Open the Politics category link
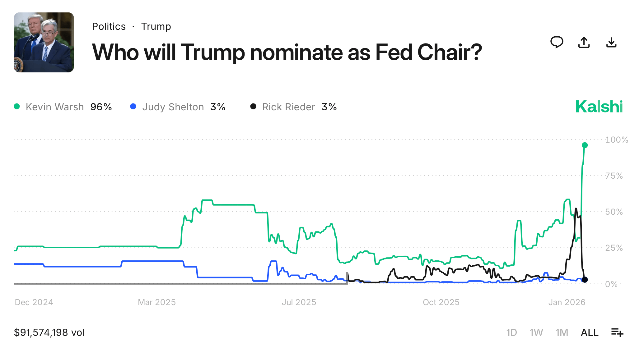The image size is (644, 348). [109, 26]
